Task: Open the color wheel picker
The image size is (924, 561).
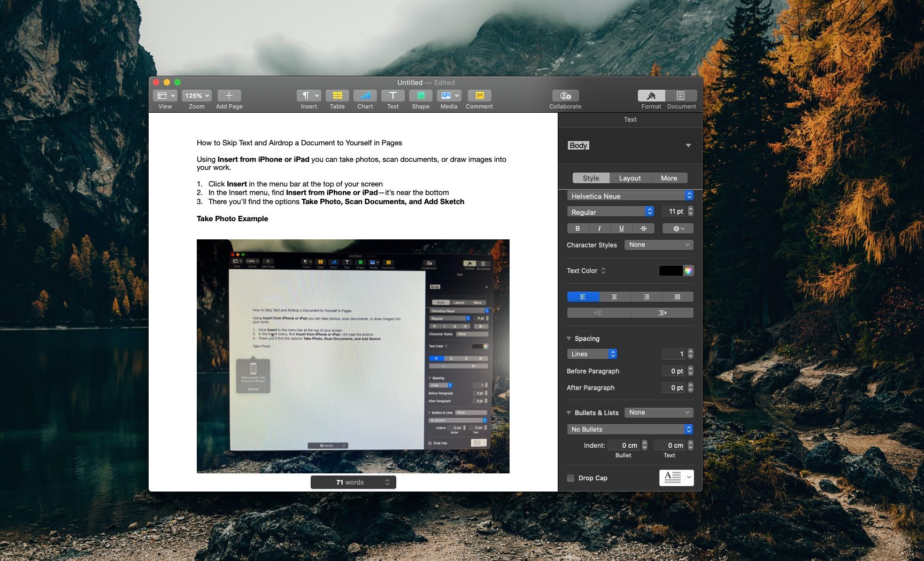Action: tap(688, 270)
